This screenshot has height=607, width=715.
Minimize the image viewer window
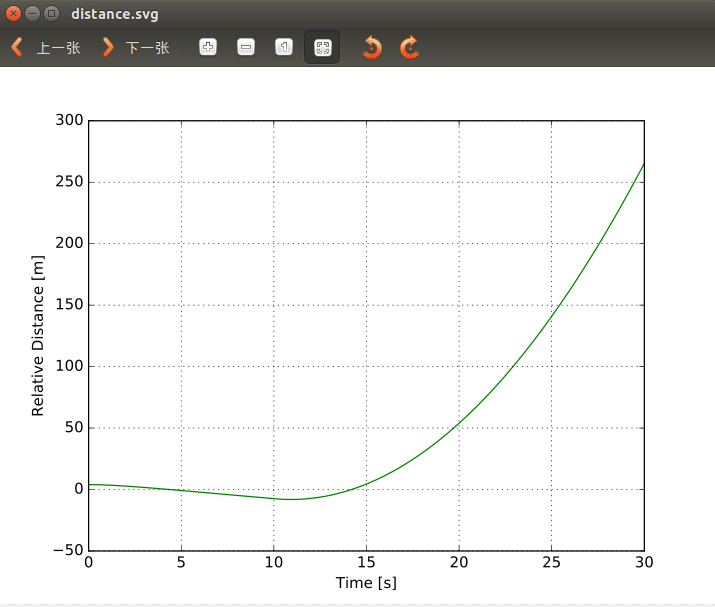click(33, 14)
